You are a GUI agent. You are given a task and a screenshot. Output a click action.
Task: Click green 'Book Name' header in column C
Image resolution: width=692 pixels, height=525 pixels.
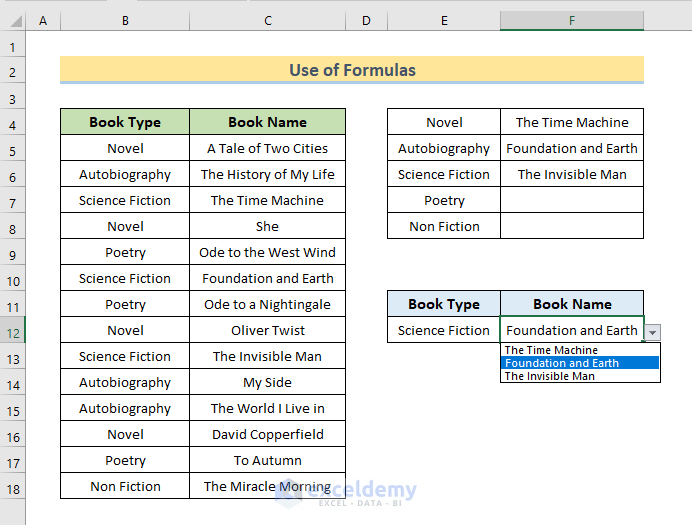click(267, 122)
